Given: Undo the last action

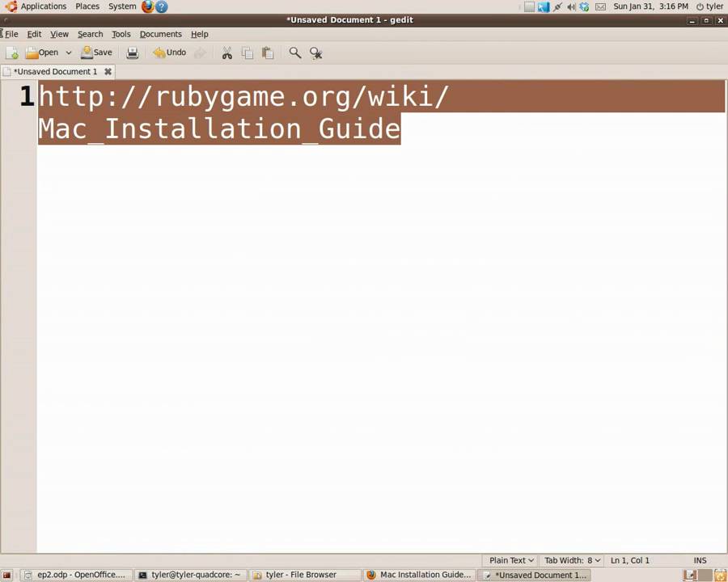Looking at the screenshot, I should 170,53.
